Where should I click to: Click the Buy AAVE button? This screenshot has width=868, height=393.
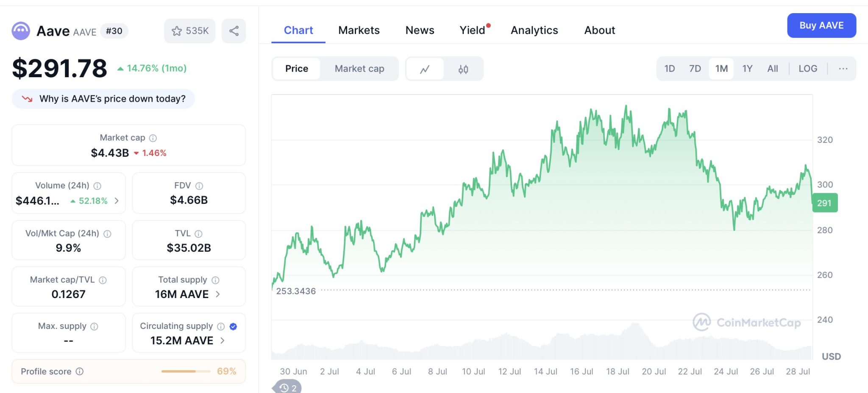pyautogui.click(x=821, y=25)
